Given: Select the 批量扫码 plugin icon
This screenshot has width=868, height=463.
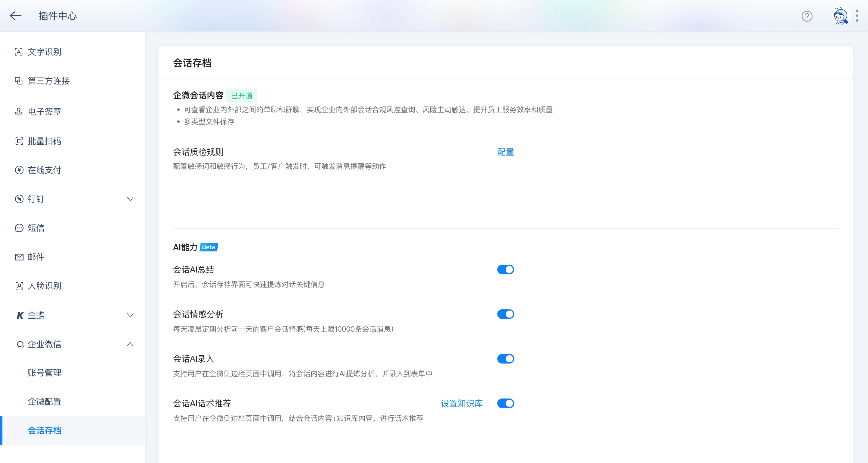Looking at the screenshot, I should (19, 141).
